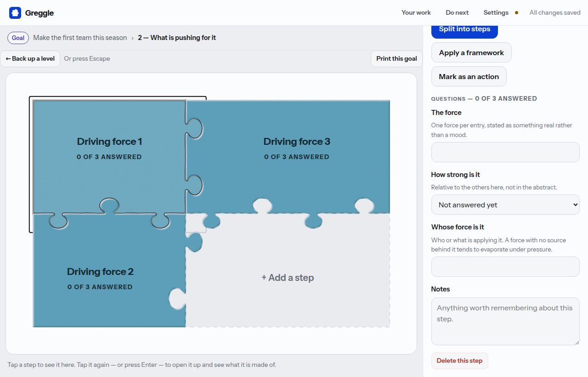Screen dimensions: 588x377
Task: Click the Greggle logo icon
Action: pos(15,13)
